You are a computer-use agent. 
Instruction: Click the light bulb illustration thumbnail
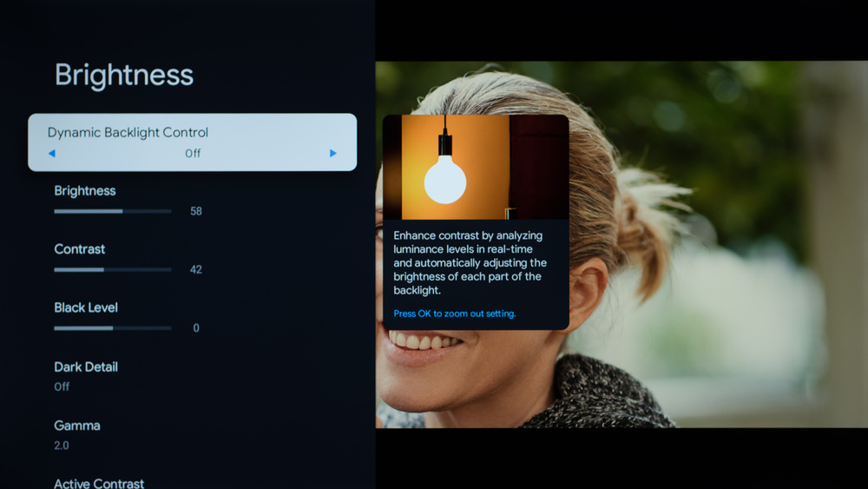476,167
